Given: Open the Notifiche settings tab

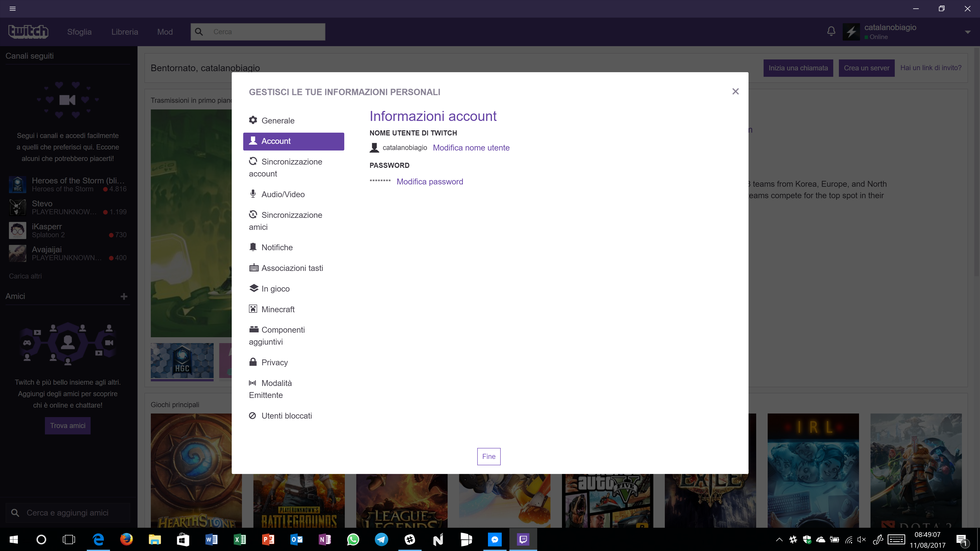Looking at the screenshot, I should click(x=293, y=247).
